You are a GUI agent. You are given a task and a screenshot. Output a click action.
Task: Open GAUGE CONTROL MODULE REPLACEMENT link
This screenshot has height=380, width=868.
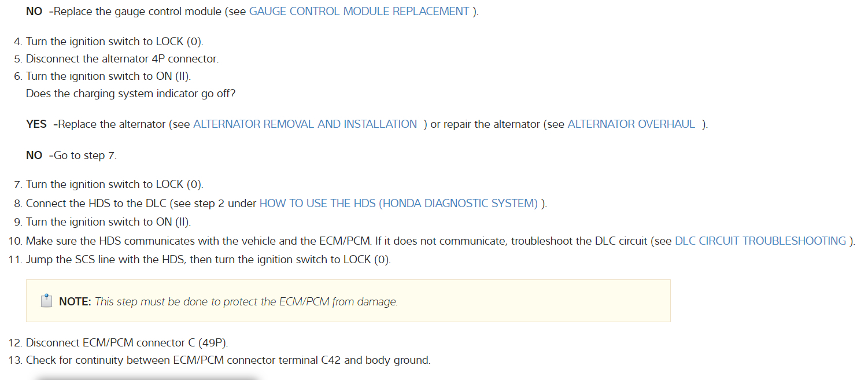click(359, 11)
